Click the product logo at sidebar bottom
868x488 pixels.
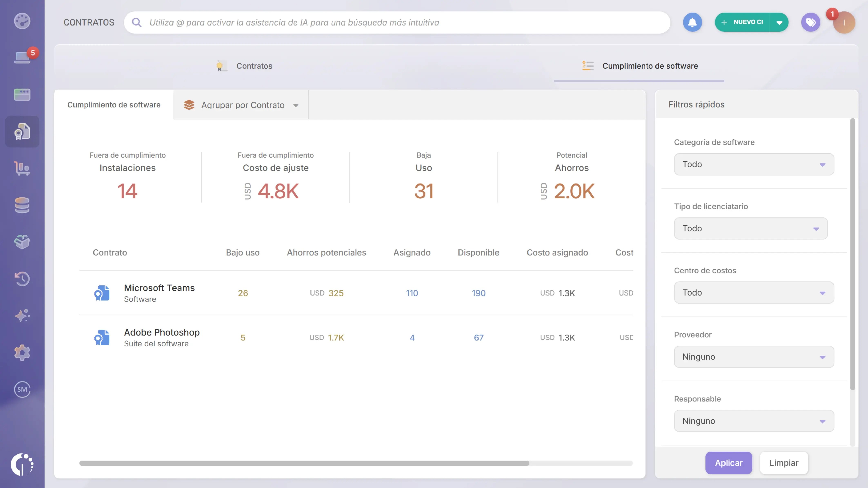tap(22, 464)
